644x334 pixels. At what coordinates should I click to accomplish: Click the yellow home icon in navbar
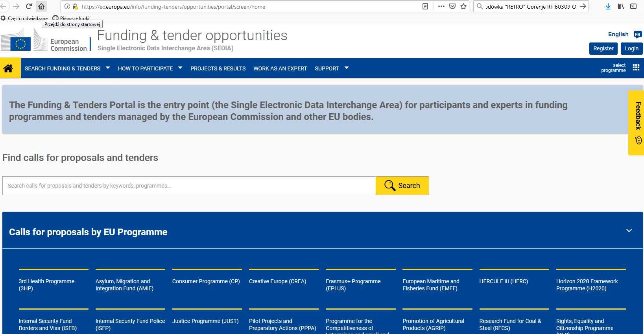click(x=8, y=68)
